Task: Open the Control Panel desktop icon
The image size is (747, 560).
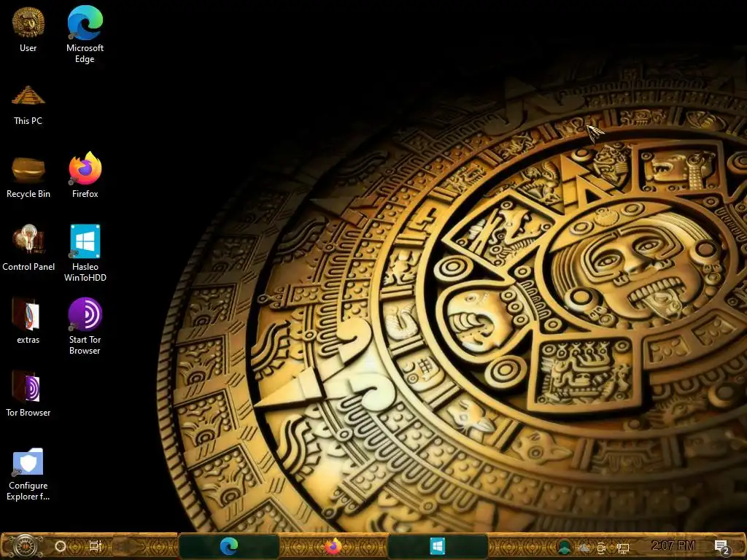Action: click(x=28, y=239)
